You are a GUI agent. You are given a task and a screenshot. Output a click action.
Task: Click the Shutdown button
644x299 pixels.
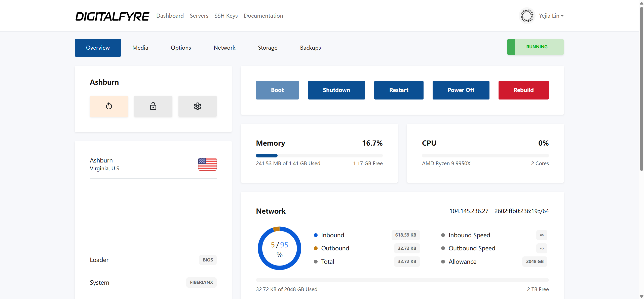pos(336,90)
